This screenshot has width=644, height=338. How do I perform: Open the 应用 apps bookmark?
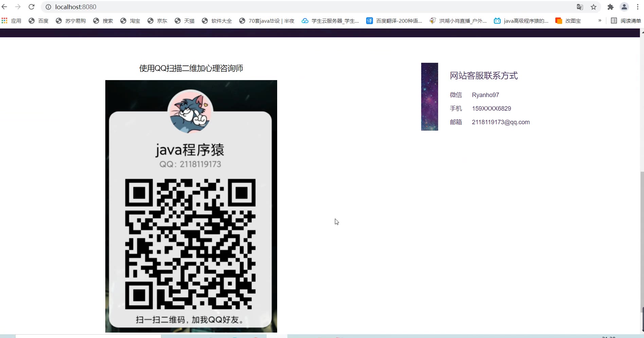[12, 21]
